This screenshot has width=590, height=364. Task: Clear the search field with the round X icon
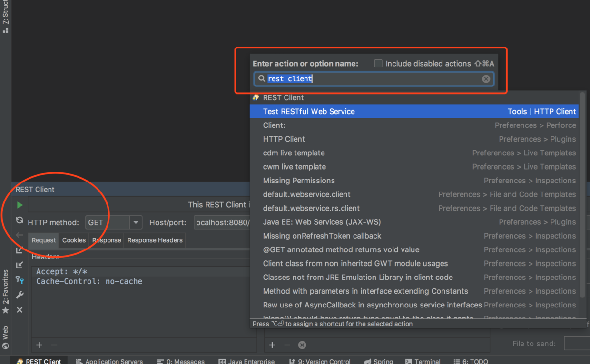click(486, 79)
